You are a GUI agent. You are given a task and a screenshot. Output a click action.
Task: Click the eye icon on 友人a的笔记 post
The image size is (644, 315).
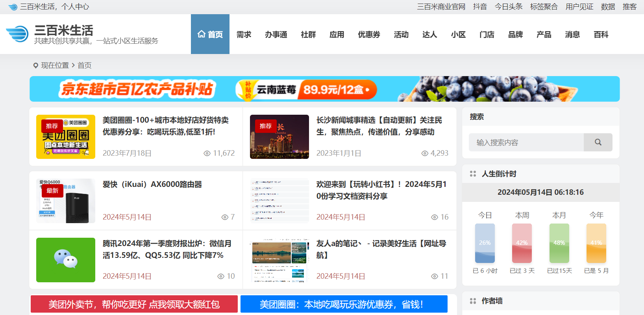pyautogui.click(x=435, y=276)
